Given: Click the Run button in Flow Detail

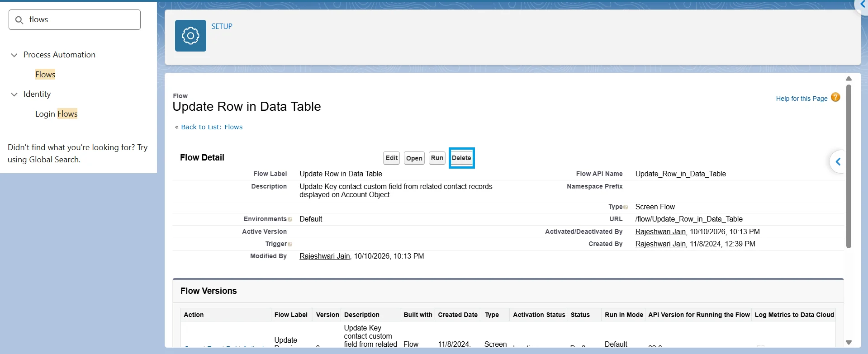Looking at the screenshot, I should click(x=437, y=158).
